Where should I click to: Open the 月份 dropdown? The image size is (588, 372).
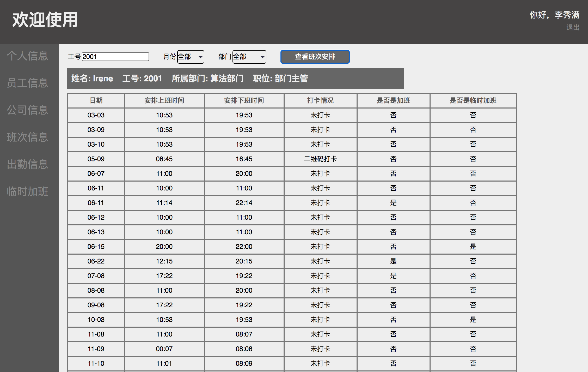coord(191,57)
